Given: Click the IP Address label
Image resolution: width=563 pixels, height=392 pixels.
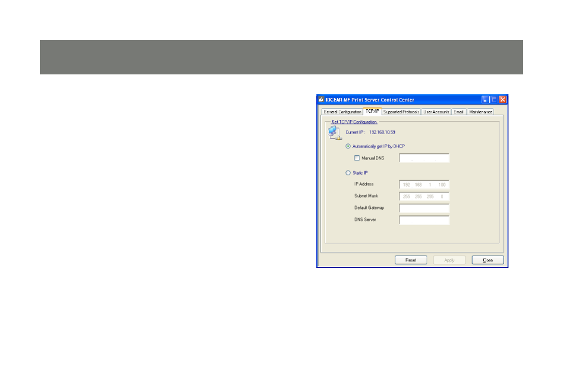Looking at the screenshot, I should (x=364, y=184).
